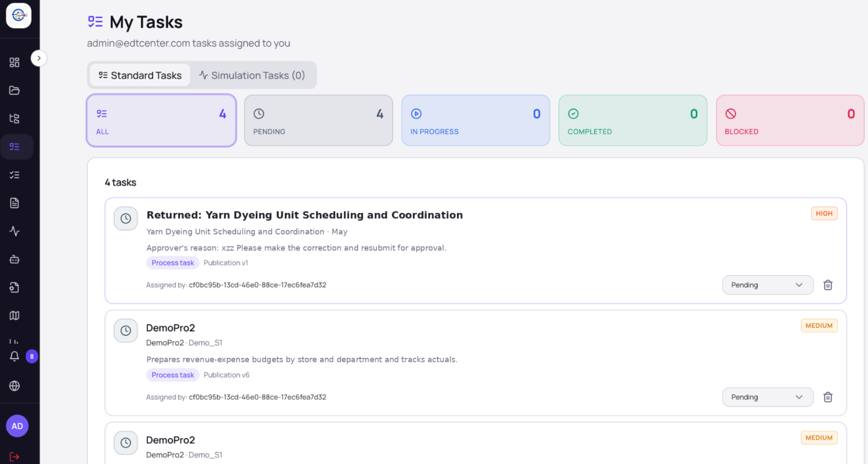This screenshot has width=868, height=464.
Task: Click notification count badge 8
Action: pyautogui.click(x=32, y=356)
